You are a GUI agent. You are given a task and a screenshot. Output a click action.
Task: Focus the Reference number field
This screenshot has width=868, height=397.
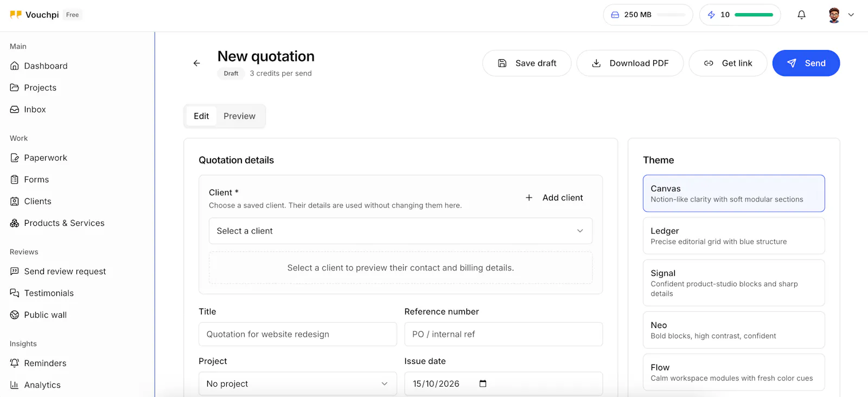(x=503, y=334)
